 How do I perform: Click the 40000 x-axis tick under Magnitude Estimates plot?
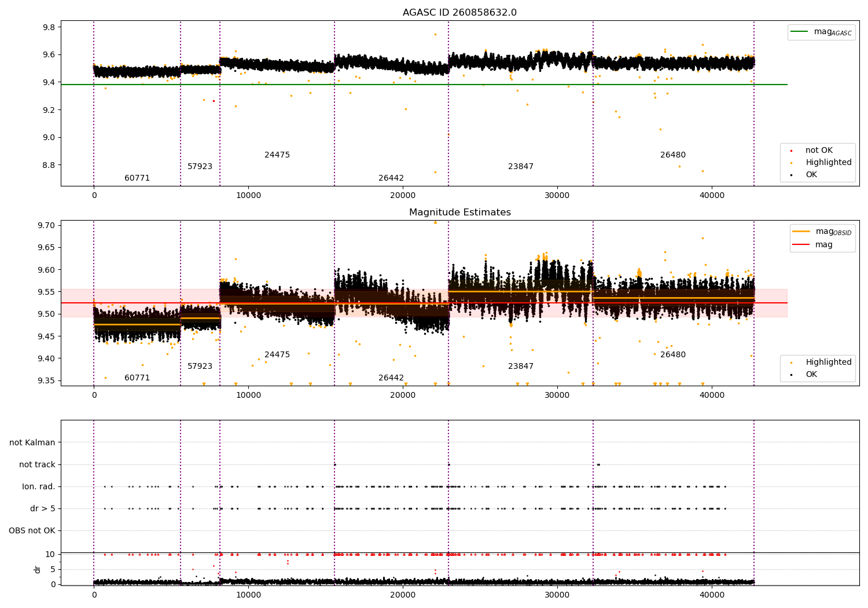coord(712,395)
